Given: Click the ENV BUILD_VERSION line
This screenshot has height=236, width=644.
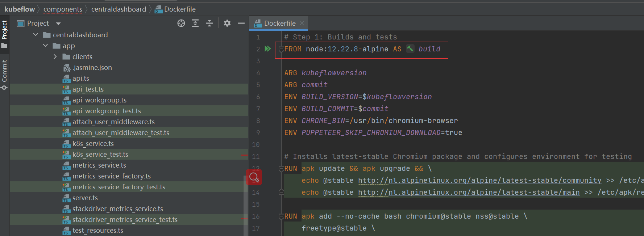Looking at the screenshot, I should click(x=358, y=97).
